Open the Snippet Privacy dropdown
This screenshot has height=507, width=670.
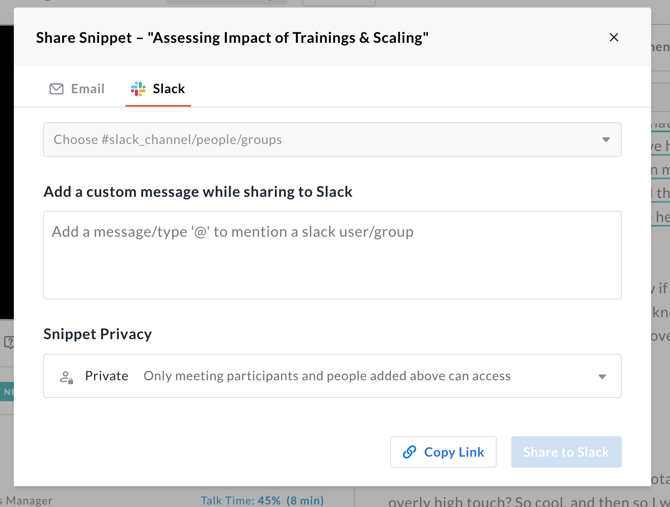pos(332,376)
